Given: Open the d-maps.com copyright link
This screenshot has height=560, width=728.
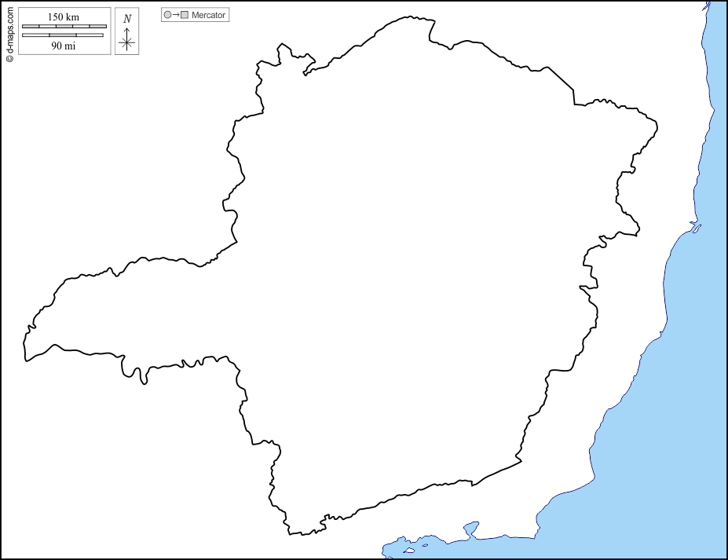Looking at the screenshot, I should [9, 31].
